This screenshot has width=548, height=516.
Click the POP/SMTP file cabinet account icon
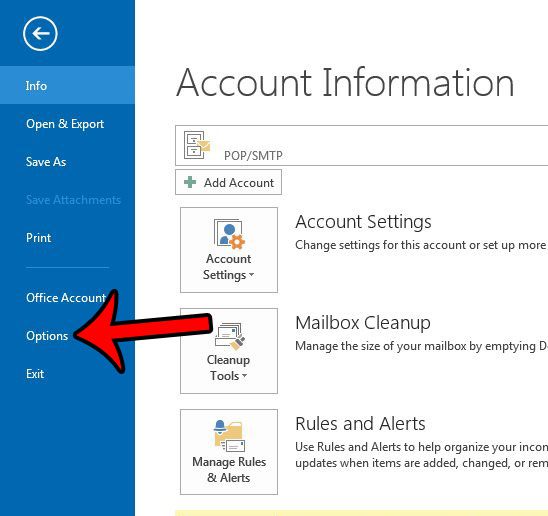click(197, 145)
